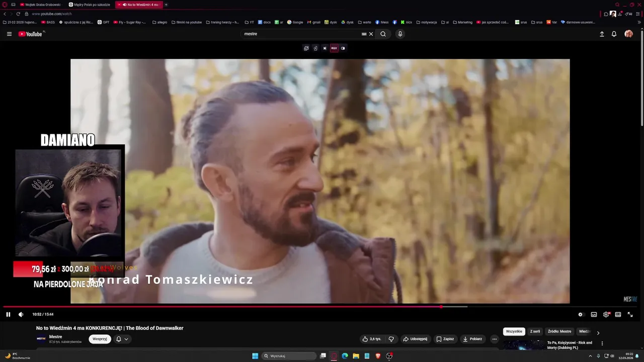Like the video with 3,6 tys.
The image size is (644, 362).
point(372,339)
